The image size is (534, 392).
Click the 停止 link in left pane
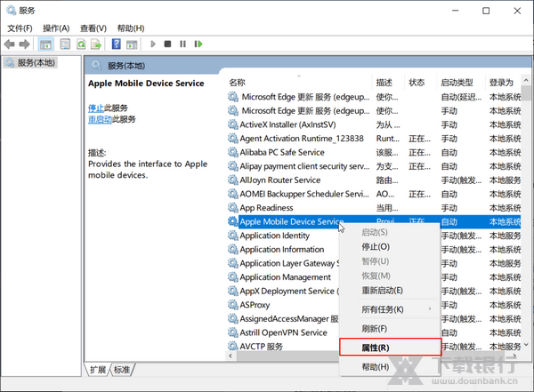pyautogui.click(x=96, y=108)
